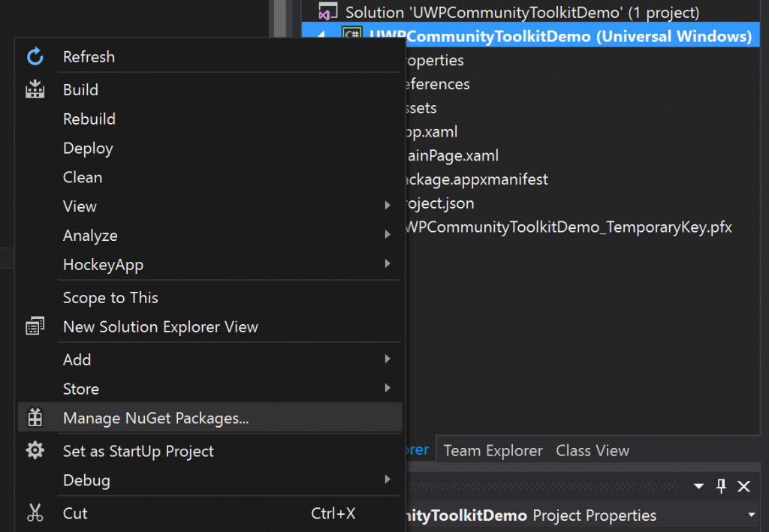Click the Refresh circular arrow icon
The image size is (769, 532).
[x=35, y=57]
